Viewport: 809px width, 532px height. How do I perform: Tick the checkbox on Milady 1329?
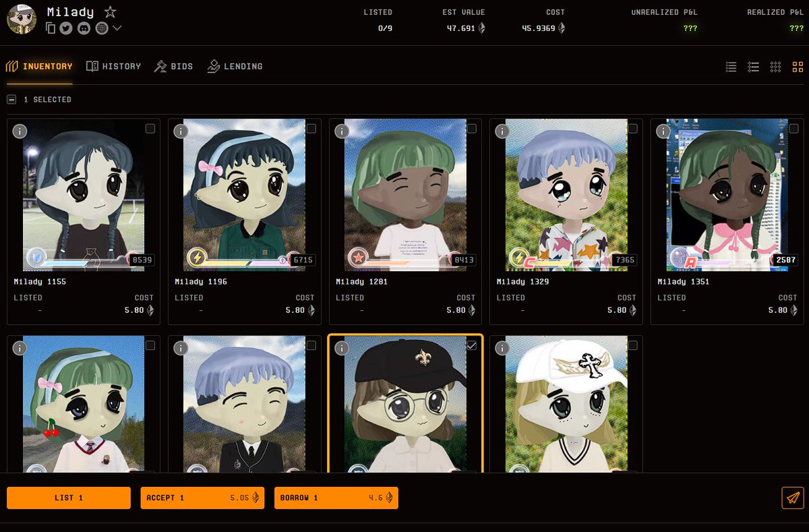pyautogui.click(x=632, y=128)
